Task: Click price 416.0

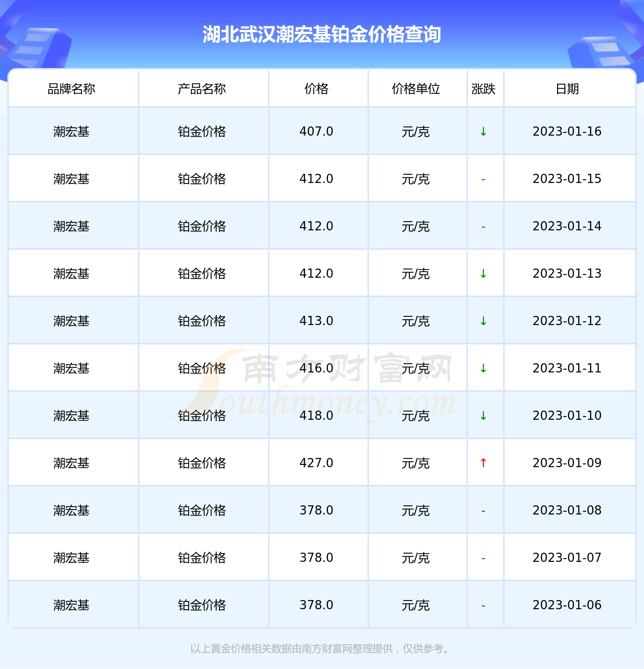Action: point(316,368)
